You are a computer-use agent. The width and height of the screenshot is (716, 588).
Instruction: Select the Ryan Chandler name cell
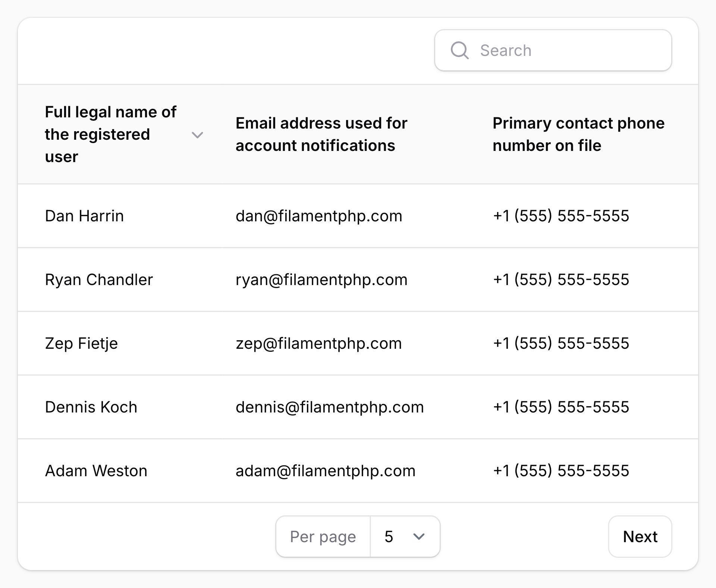click(99, 279)
